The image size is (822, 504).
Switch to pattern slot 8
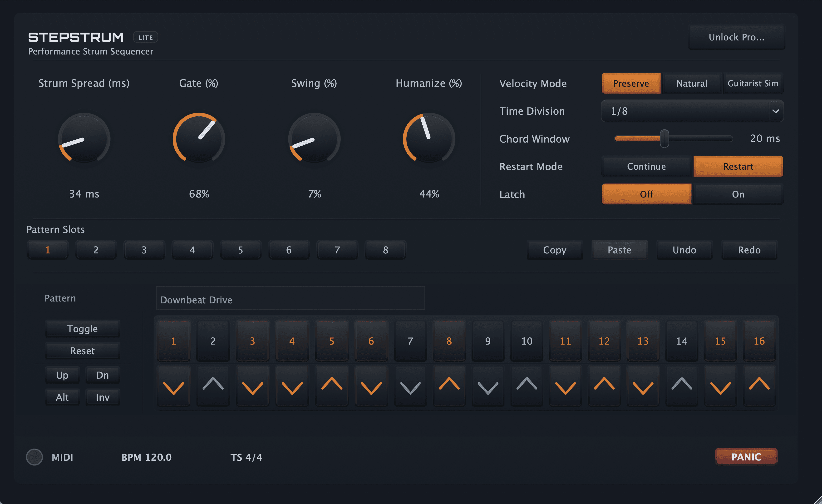[x=385, y=250]
